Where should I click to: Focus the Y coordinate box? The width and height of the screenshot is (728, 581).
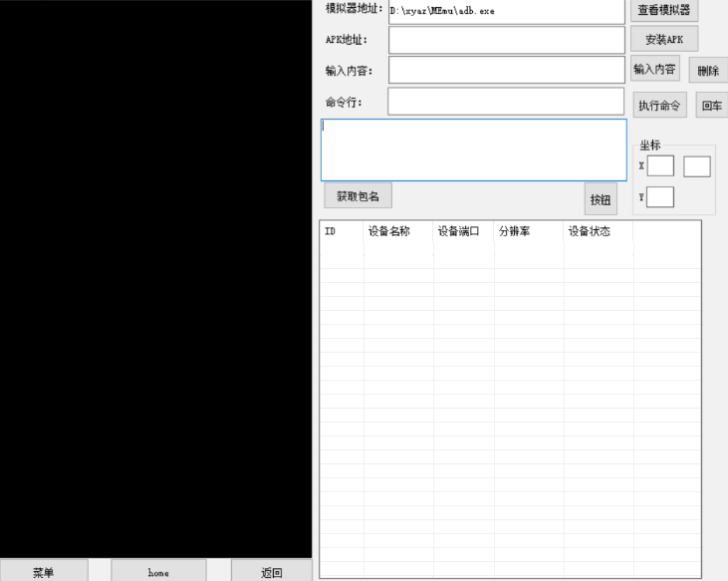click(659, 197)
